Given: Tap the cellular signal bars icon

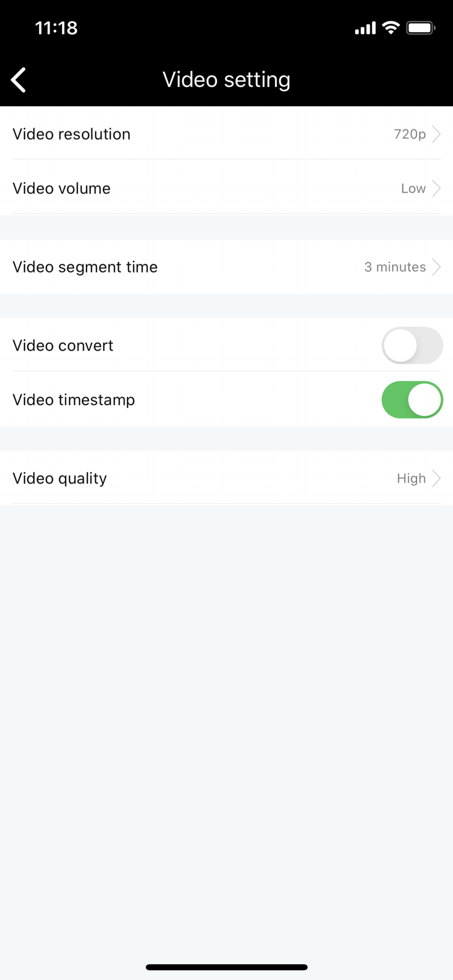Looking at the screenshot, I should pyautogui.click(x=365, y=28).
